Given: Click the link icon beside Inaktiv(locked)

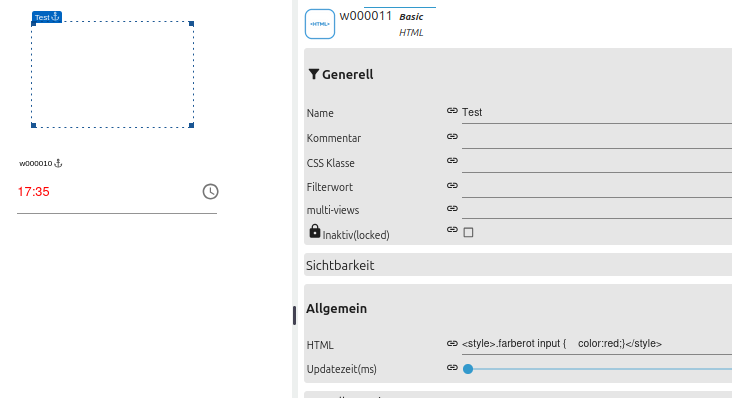Looking at the screenshot, I should coord(452,230).
